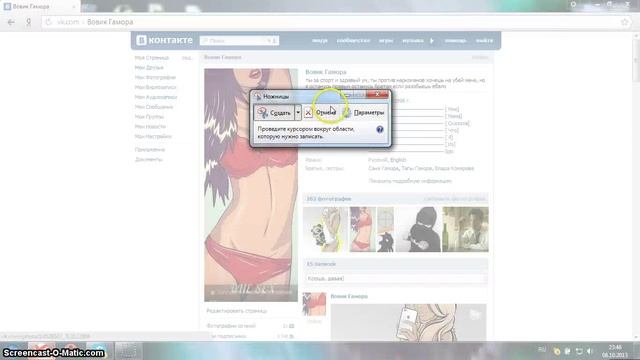Open музыка in VK header
The image size is (640, 360).
pos(413,41)
